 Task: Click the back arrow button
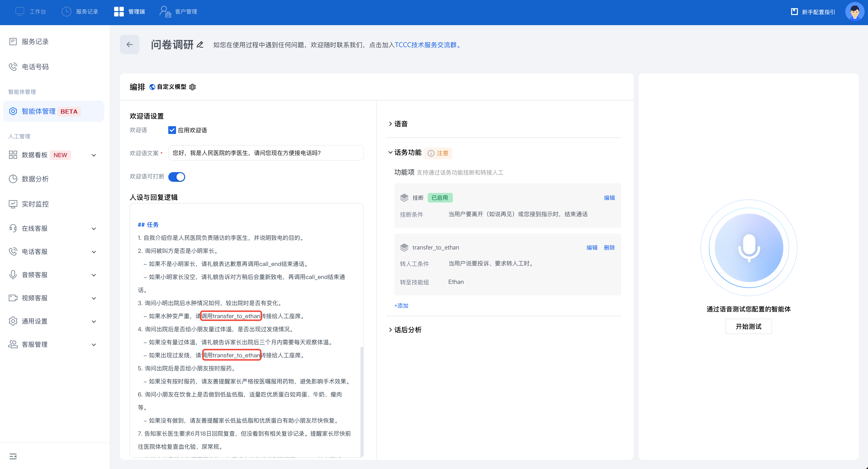click(129, 44)
